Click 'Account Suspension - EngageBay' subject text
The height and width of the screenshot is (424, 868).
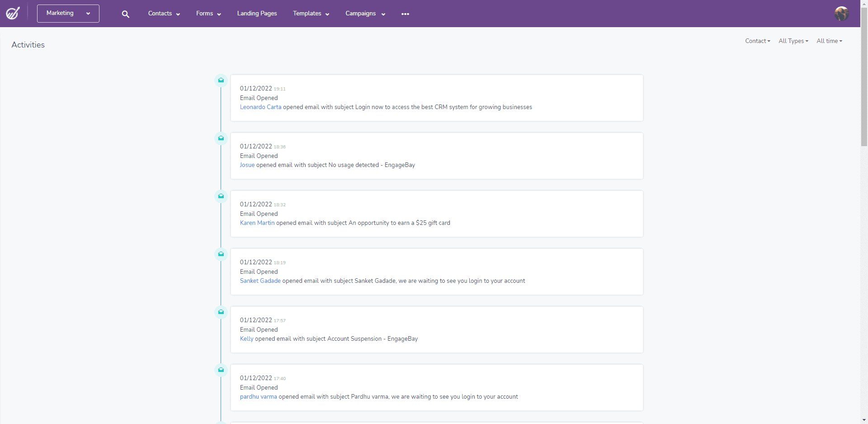click(373, 339)
